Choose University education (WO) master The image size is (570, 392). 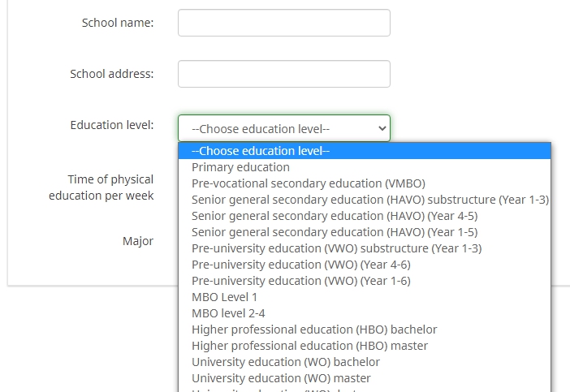(x=281, y=378)
